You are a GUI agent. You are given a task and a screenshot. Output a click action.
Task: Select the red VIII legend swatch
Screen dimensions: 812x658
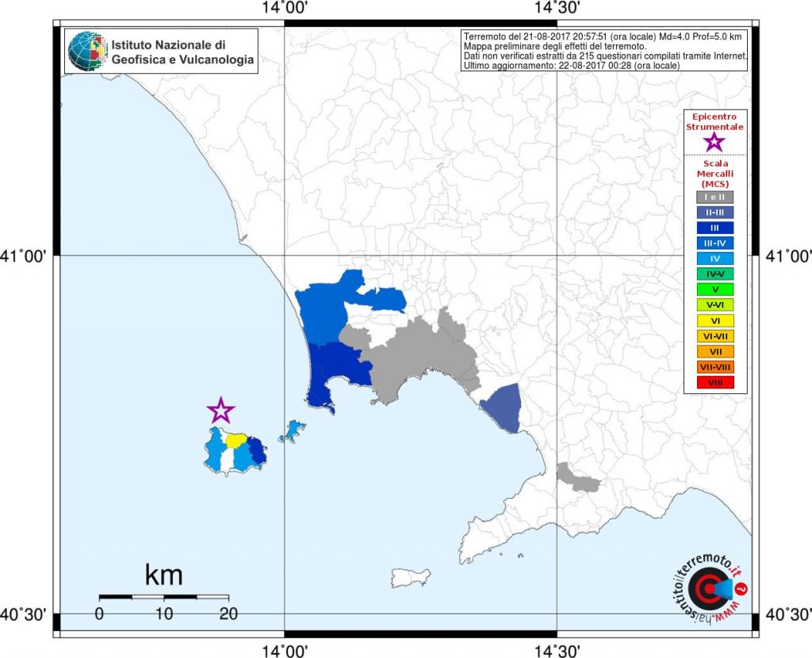(715, 383)
